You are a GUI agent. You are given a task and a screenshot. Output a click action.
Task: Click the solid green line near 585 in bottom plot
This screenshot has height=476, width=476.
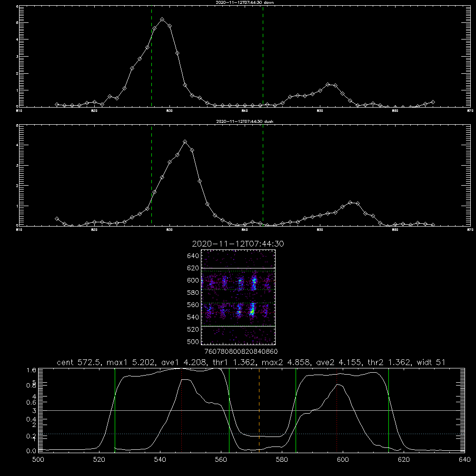pyautogui.click(x=296, y=410)
